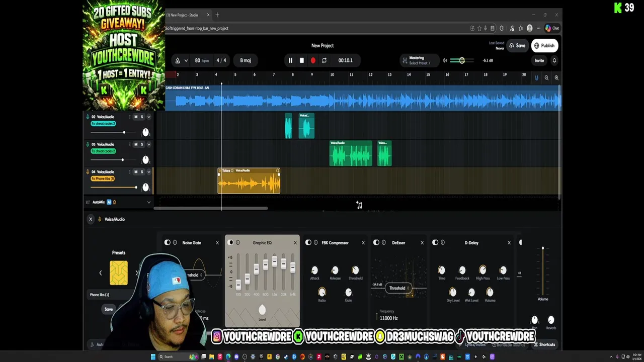Close the Voice/Audio effects panel

tap(91, 219)
